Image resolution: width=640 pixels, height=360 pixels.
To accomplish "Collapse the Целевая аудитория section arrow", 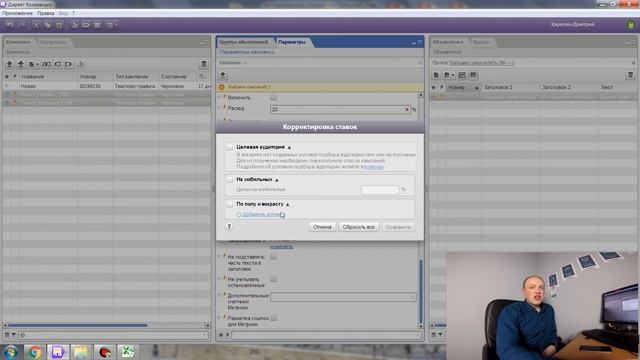I will [289, 147].
